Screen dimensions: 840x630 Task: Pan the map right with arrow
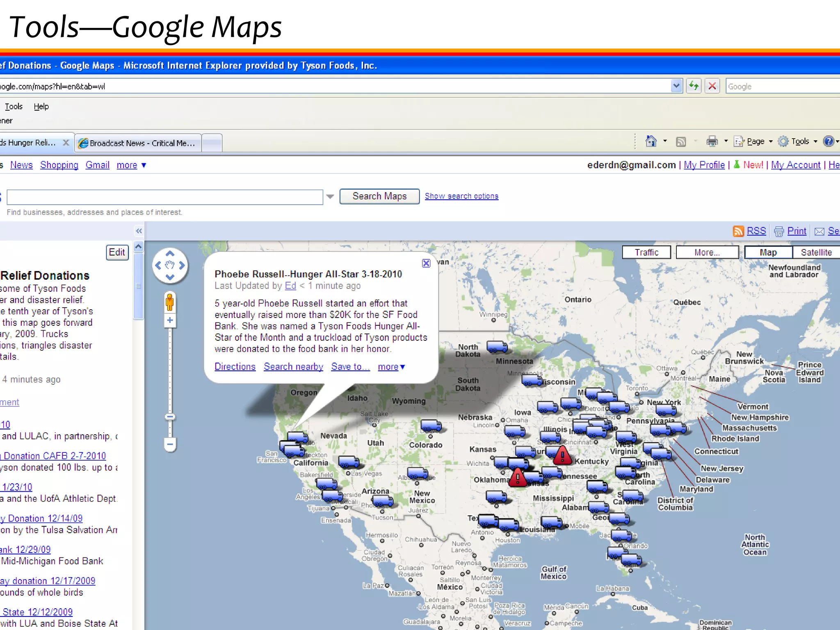pos(182,265)
